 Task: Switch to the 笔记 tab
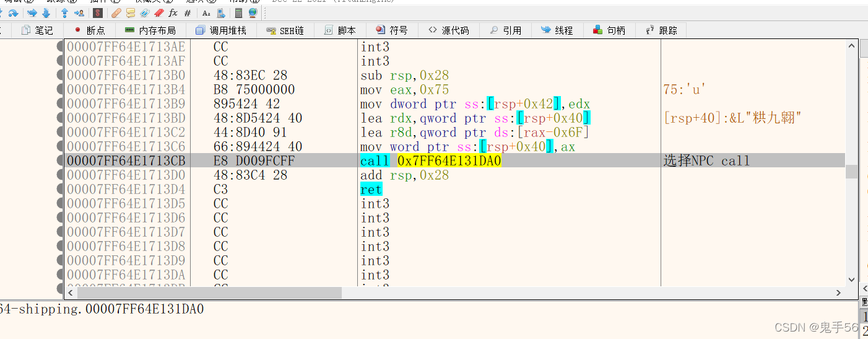pos(37,30)
